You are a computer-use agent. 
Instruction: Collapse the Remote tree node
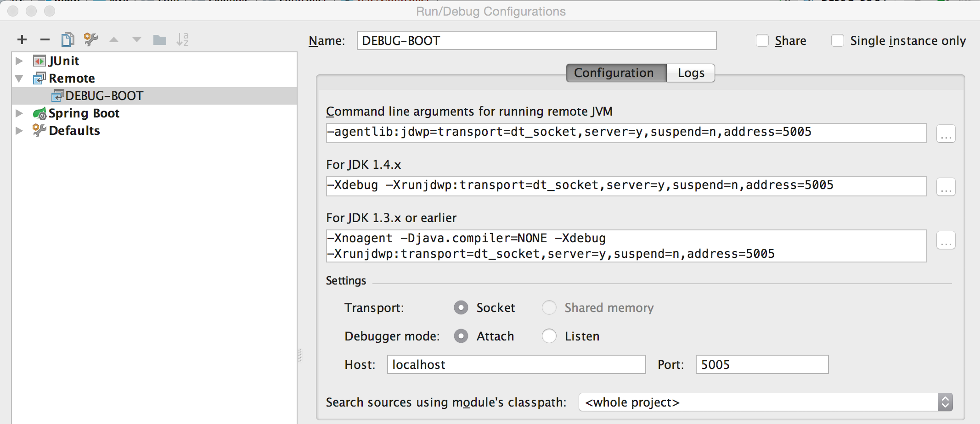click(19, 78)
